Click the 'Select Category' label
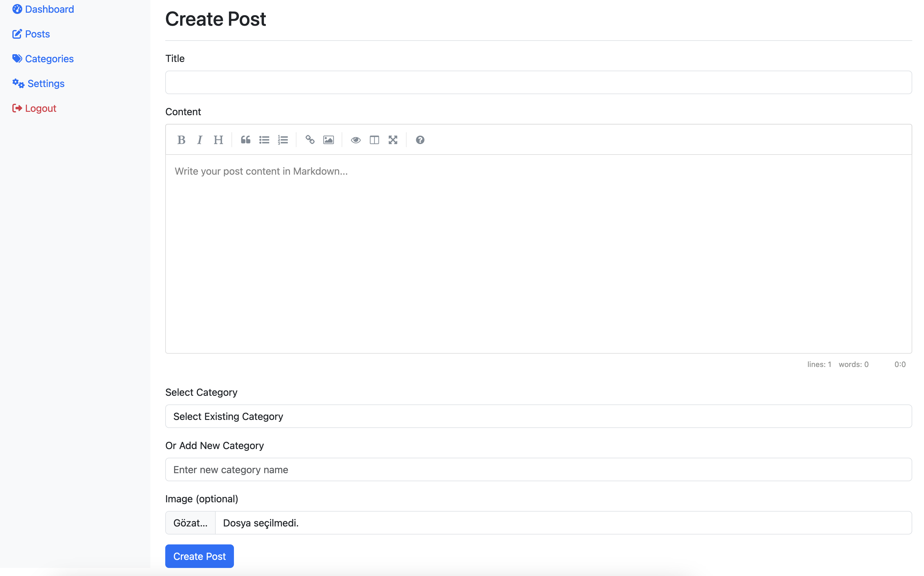The image size is (924, 576). click(x=201, y=392)
